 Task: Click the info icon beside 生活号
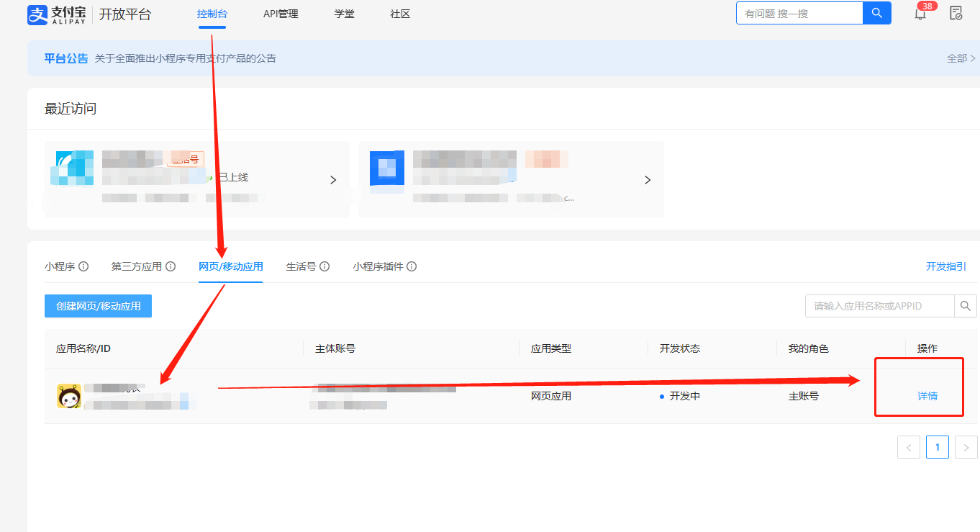point(325,266)
